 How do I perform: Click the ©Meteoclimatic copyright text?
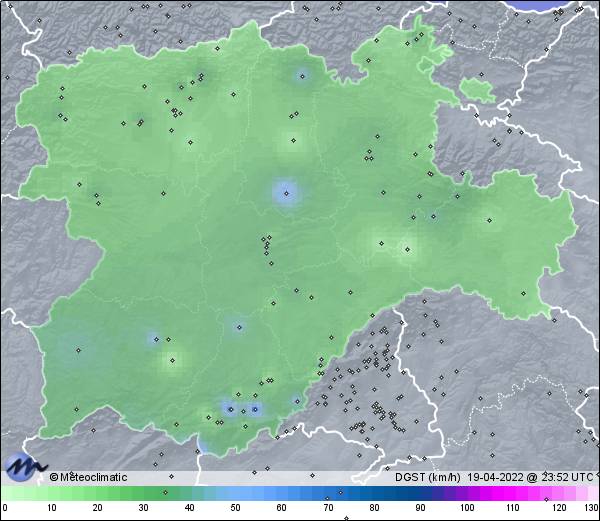[88, 477]
